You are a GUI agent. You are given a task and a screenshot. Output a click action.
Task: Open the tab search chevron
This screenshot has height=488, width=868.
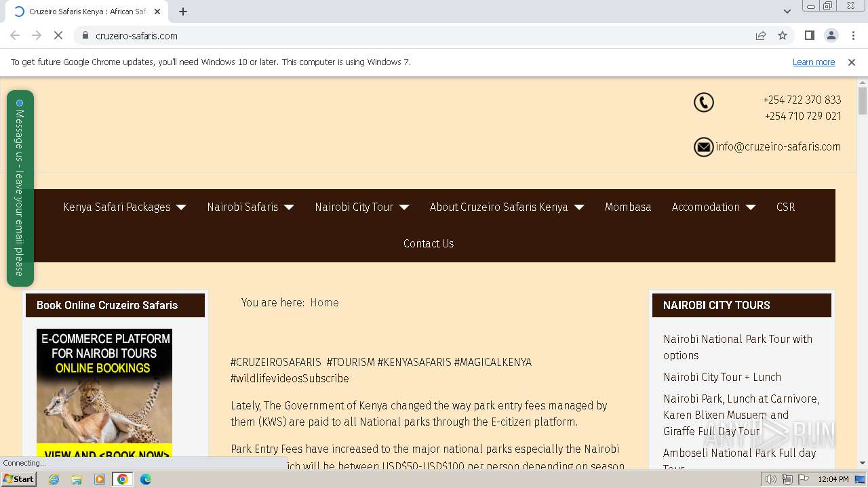[x=787, y=12]
